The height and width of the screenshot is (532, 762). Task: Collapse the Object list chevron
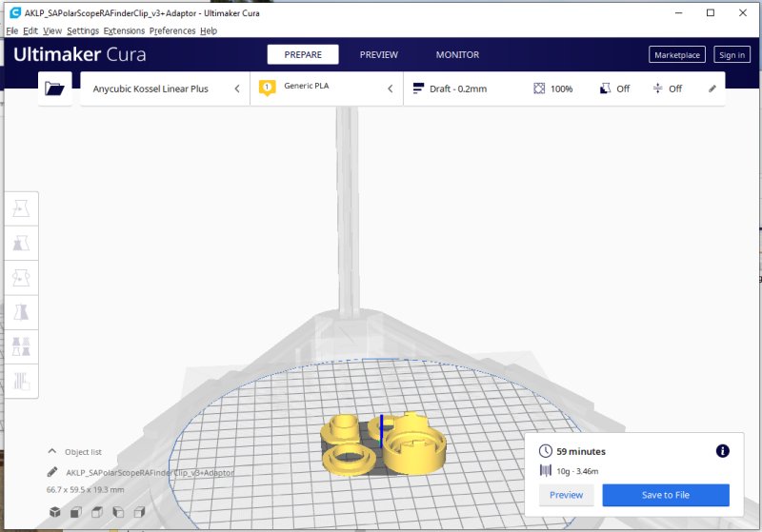coord(52,451)
